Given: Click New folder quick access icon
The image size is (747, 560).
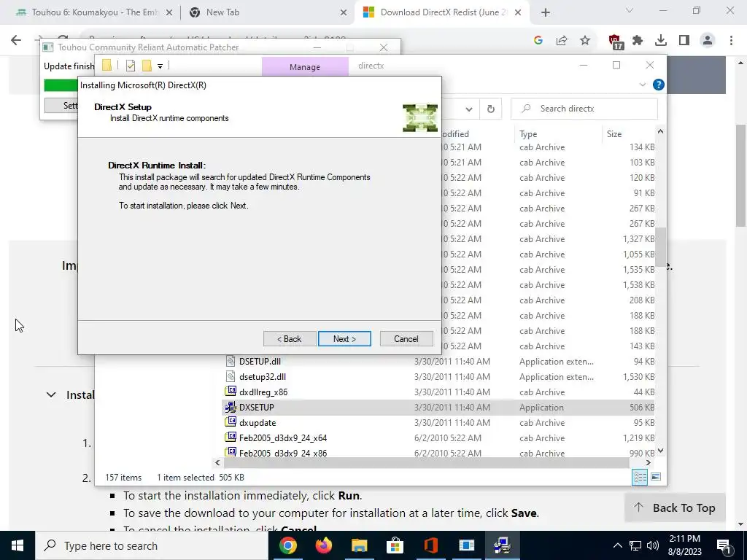Looking at the screenshot, I should [x=147, y=66].
